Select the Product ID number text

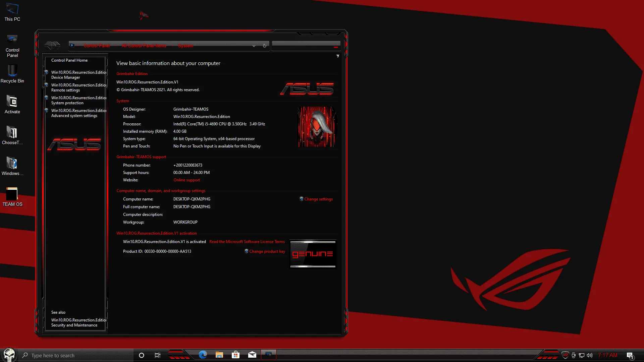[168, 251]
